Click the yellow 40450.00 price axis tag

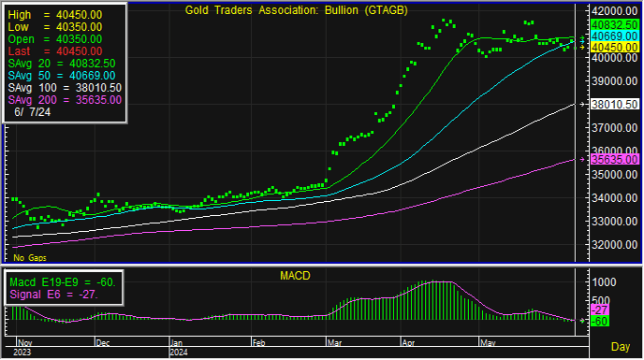click(614, 47)
